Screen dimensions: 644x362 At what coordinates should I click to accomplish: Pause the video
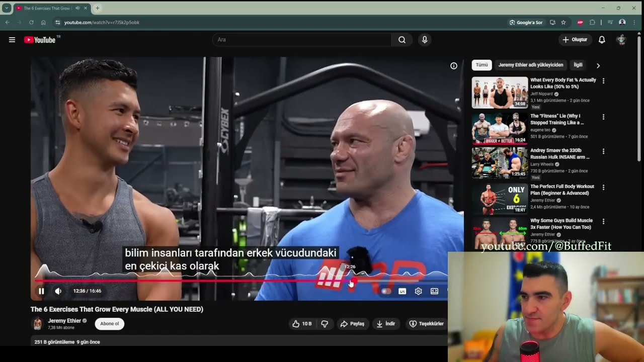coord(41,291)
